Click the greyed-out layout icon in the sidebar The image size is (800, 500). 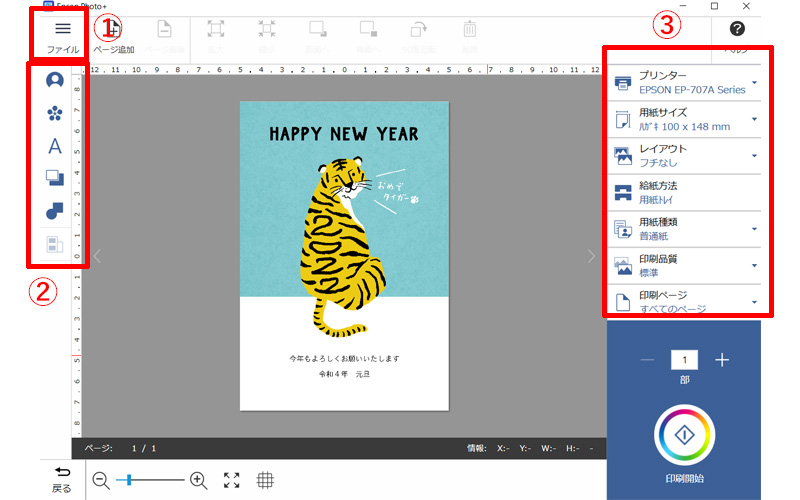point(55,244)
